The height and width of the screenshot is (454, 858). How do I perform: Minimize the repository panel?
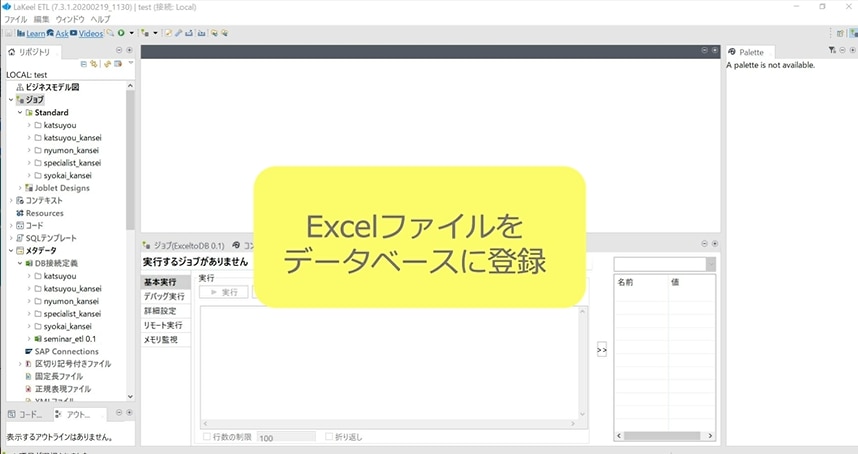[117, 50]
